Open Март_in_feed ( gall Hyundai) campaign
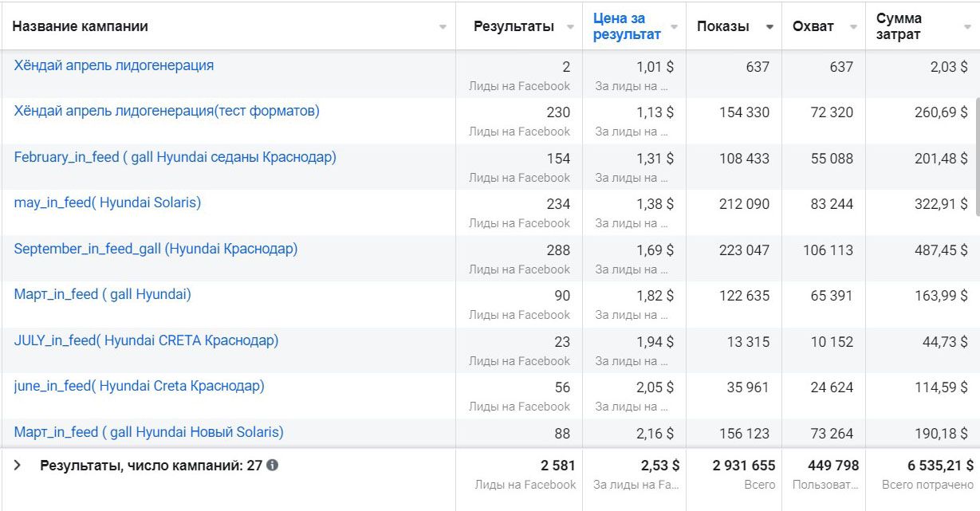 tap(102, 294)
